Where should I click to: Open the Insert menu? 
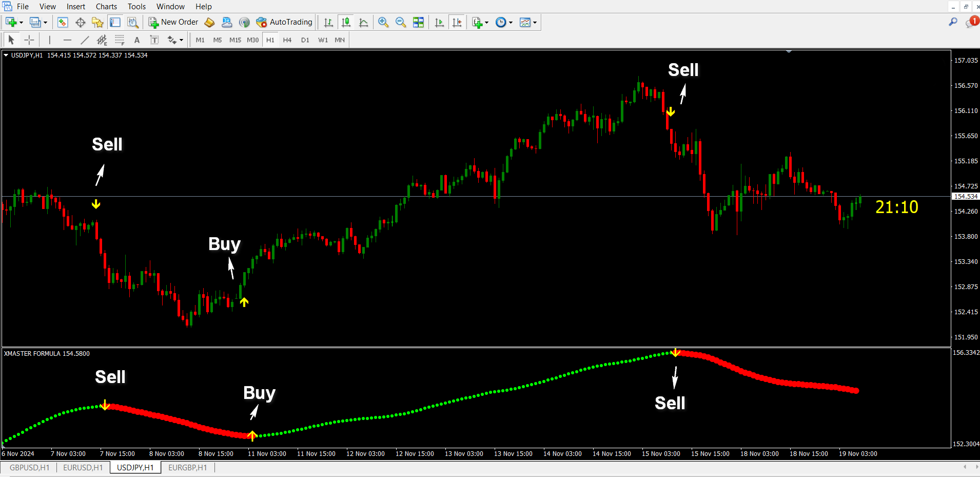76,7
